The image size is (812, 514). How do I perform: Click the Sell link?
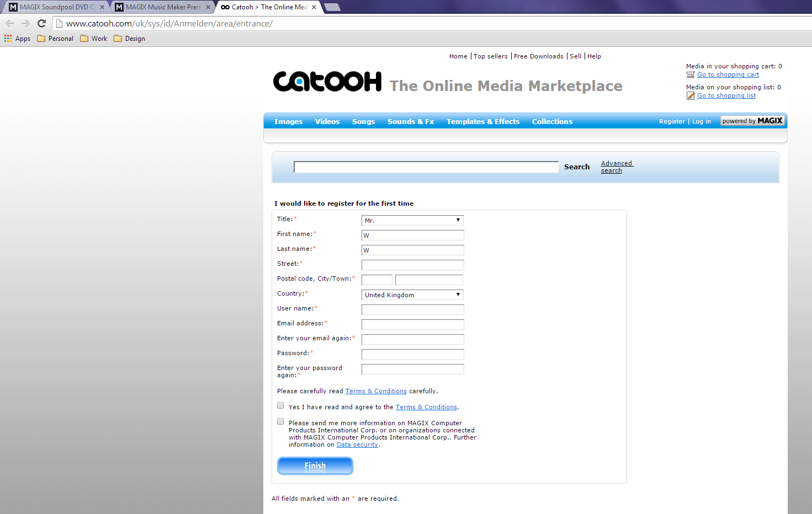point(575,56)
